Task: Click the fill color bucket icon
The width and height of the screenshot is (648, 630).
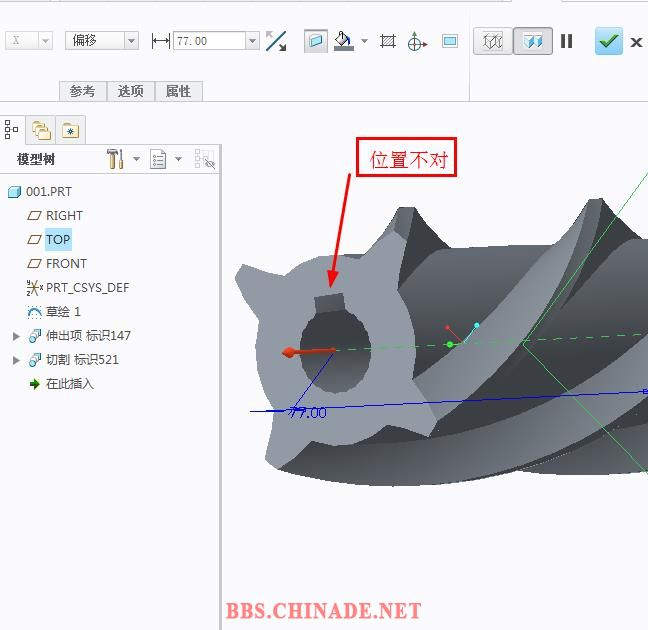Action: coord(344,41)
